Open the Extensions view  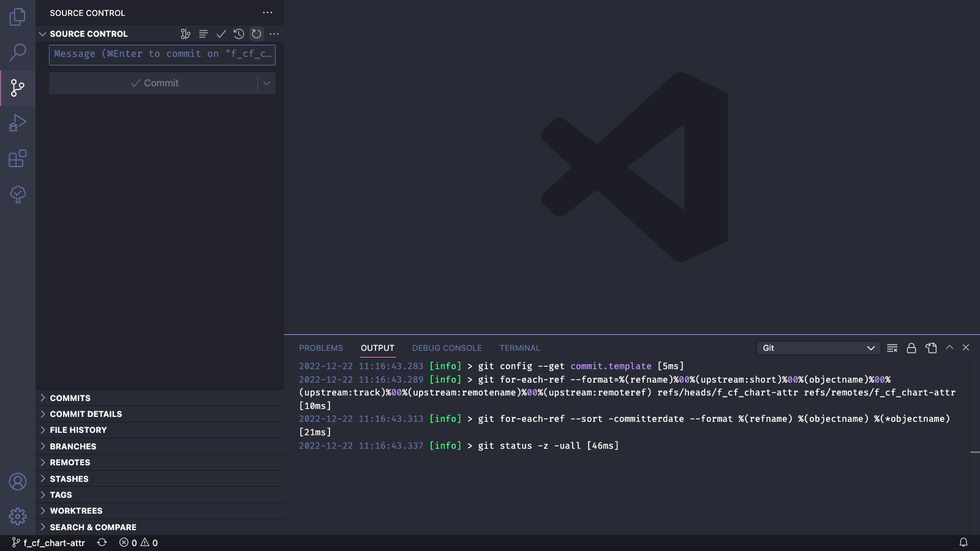pos(18,159)
